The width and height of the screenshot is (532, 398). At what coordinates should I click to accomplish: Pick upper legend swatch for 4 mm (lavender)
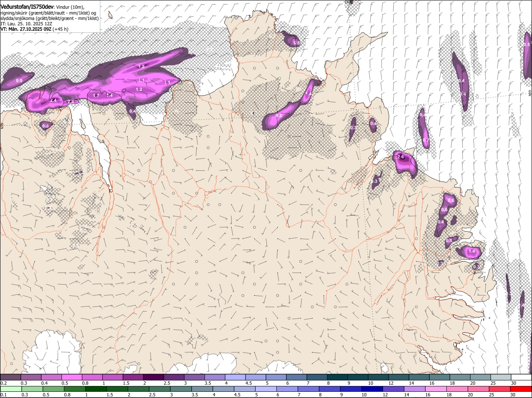(235, 377)
